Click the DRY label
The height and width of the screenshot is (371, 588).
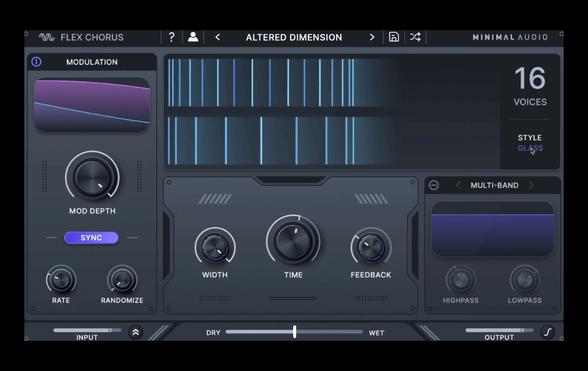(213, 333)
